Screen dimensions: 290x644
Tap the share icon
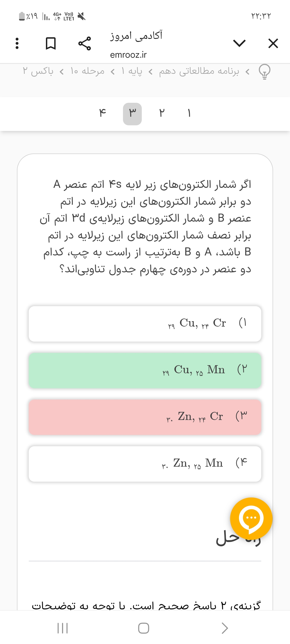(85, 43)
